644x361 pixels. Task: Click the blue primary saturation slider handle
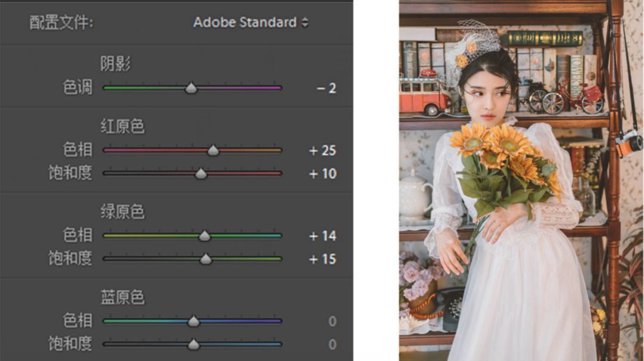point(193,344)
